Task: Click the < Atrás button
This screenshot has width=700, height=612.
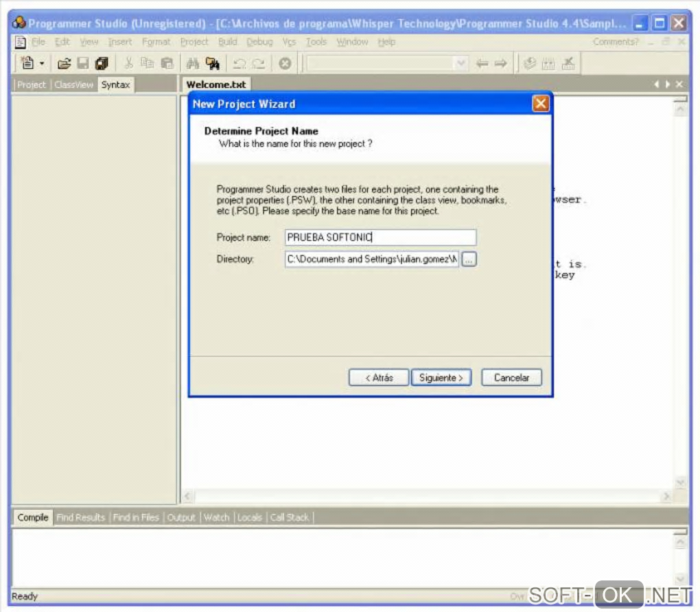Action: coord(379,377)
